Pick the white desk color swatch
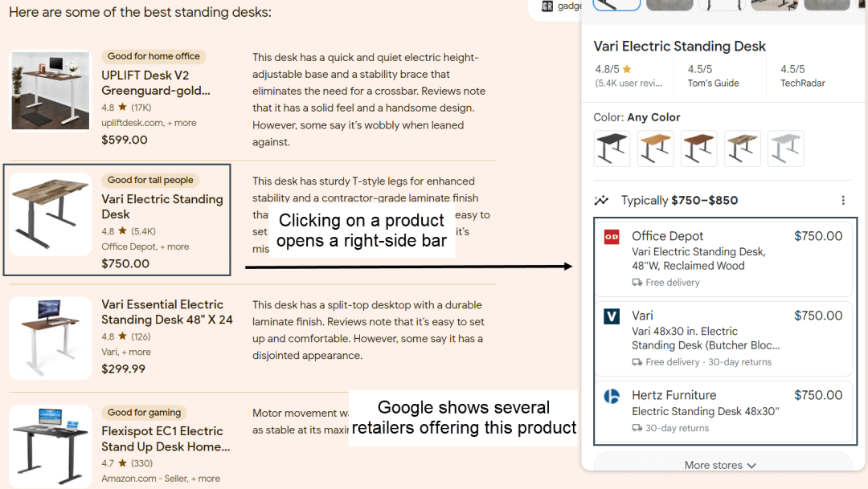 [785, 149]
